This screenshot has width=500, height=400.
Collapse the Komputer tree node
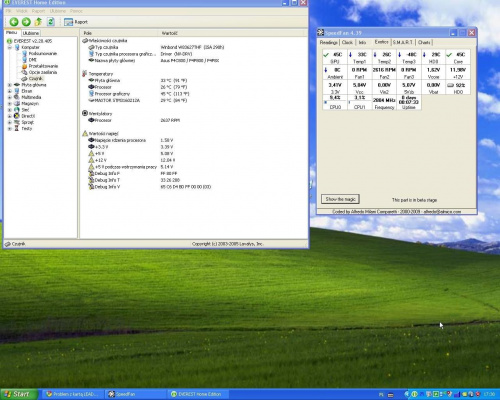click(x=10, y=47)
